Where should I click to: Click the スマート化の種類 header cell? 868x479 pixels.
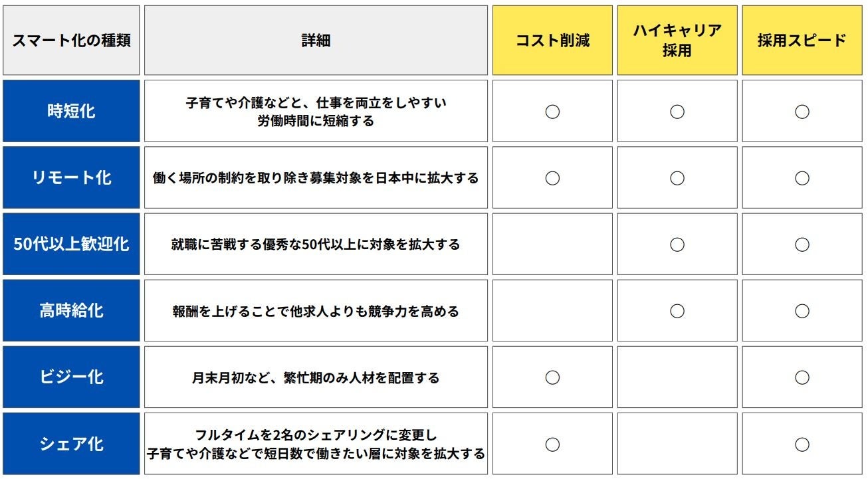pos(71,41)
